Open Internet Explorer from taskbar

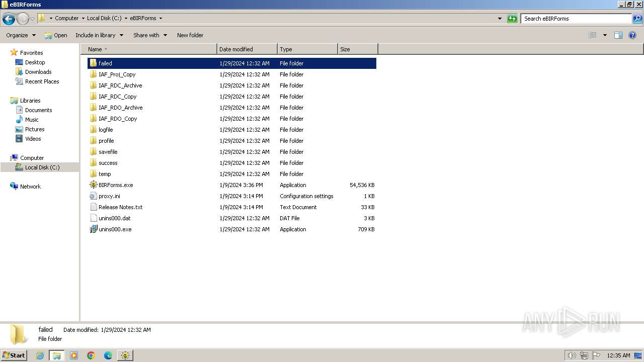(40, 355)
